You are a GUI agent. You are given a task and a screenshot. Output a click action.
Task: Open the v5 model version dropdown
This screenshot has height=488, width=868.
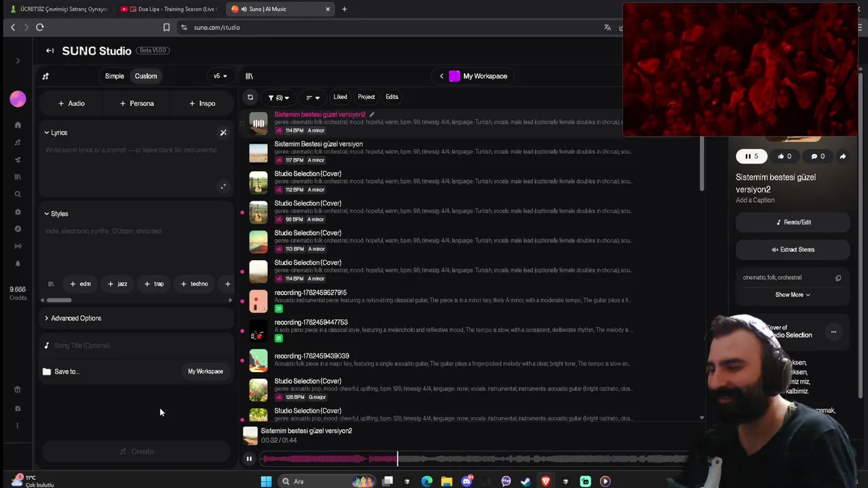220,76
